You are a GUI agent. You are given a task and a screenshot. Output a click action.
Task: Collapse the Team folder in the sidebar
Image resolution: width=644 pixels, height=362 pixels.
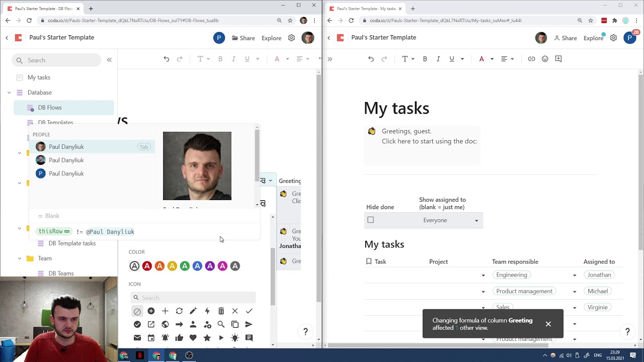20,258
